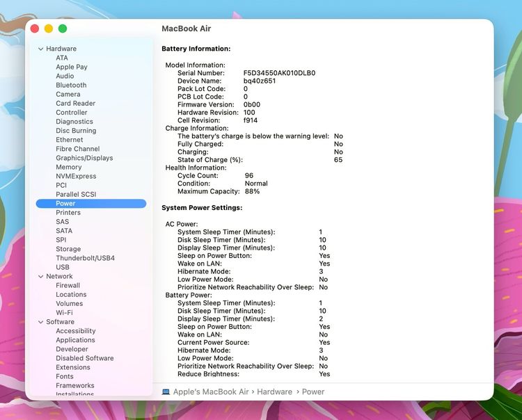Open the Graphics/Displays entry
This screenshot has width=522, height=420.
point(84,158)
